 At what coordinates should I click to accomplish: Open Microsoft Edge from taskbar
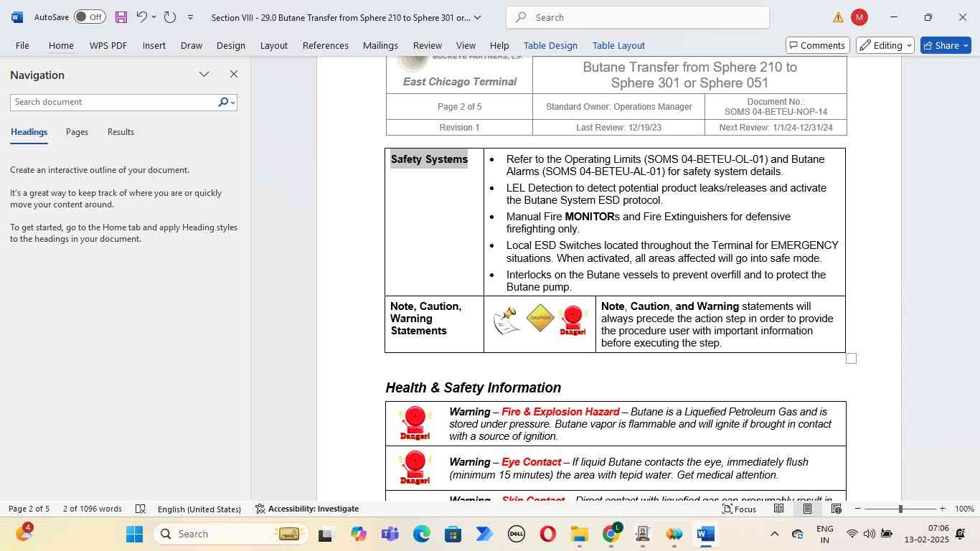(x=421, y=534)
